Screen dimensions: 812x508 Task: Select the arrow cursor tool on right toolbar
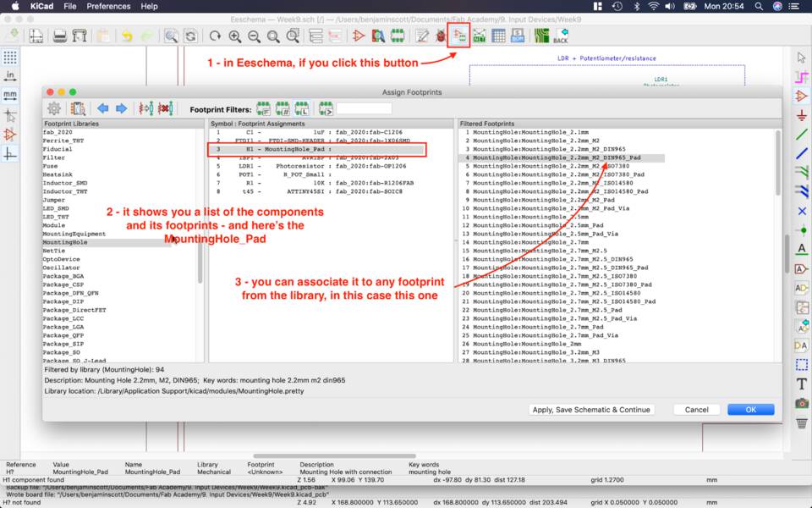tap(802, 57)
